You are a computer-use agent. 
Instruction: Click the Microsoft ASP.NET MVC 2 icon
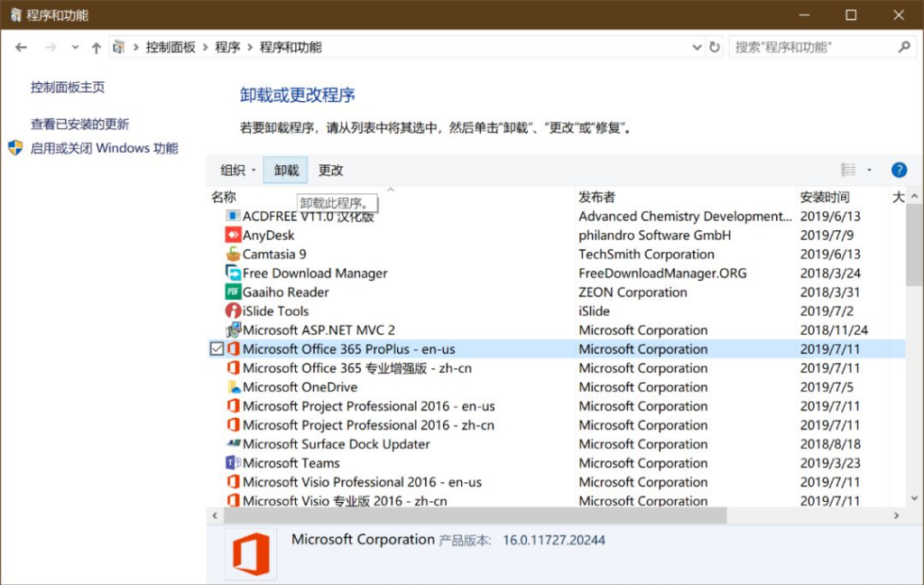click(234, 329)
